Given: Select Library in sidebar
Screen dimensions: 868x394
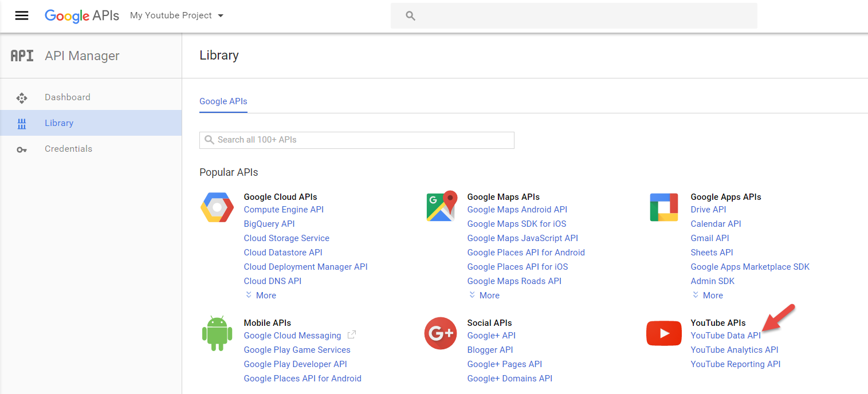Looking at the screenshot, I should pyautogui.click(x=91, y=123).
